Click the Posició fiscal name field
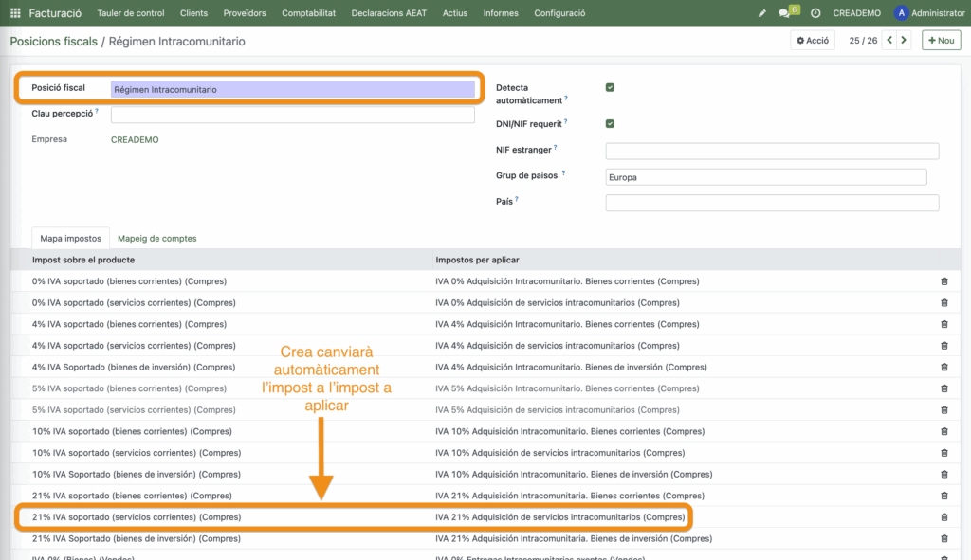Image resolution: width=971 pixels, height=560 pixels. pyautogui.click(x=292, y=89)
